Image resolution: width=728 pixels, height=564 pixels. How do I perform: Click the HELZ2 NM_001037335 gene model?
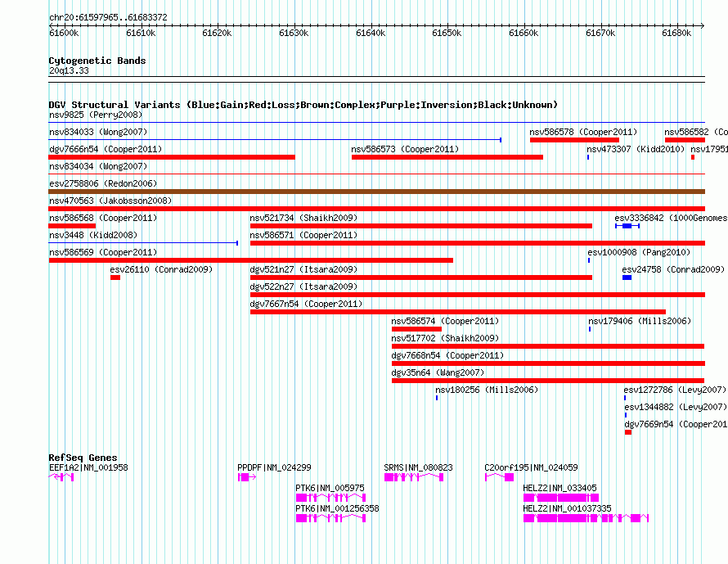point(586,518)
